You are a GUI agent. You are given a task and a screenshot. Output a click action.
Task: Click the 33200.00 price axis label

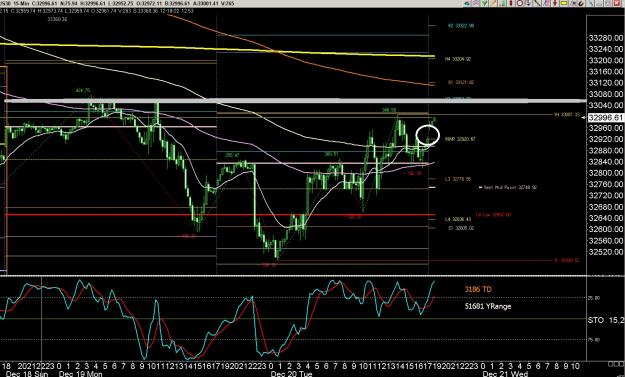click(x=605, y=61)
